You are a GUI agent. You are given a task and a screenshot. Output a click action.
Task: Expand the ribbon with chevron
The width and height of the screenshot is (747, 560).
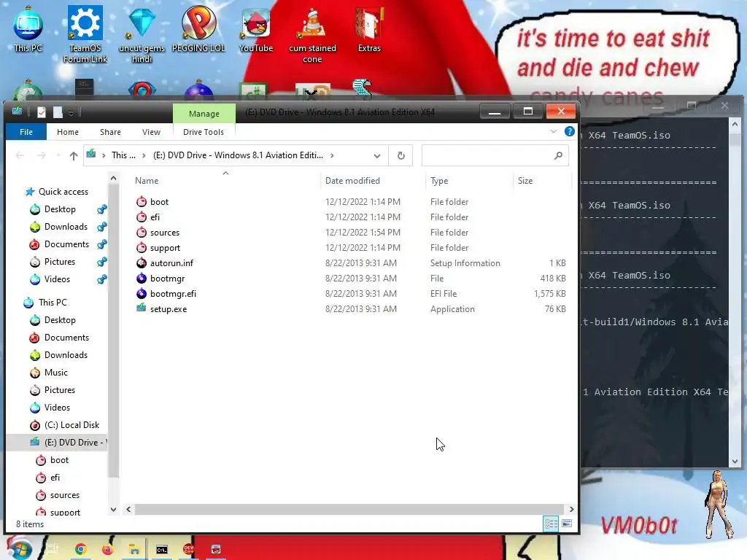553,131
